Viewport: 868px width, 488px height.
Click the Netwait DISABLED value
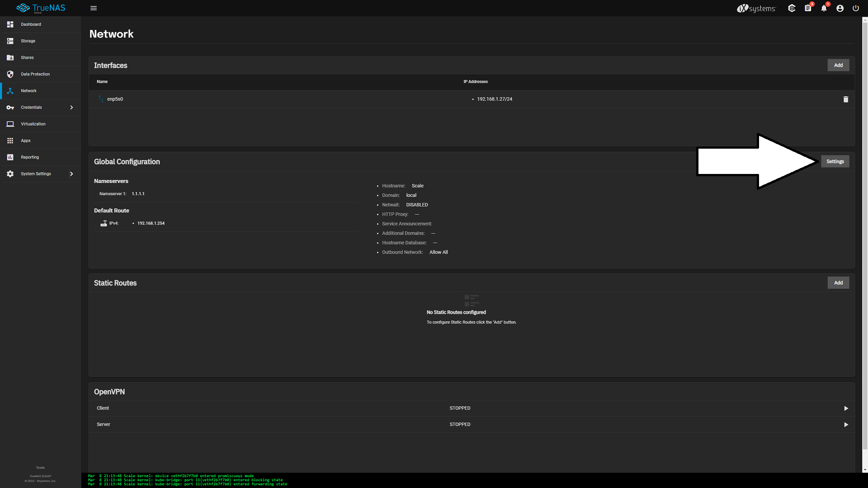click(x=417, y=205)
